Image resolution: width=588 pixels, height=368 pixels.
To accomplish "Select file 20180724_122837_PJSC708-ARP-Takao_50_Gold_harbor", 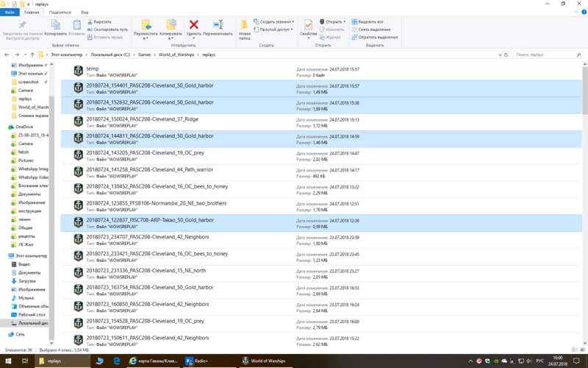I will click(321, 223).
